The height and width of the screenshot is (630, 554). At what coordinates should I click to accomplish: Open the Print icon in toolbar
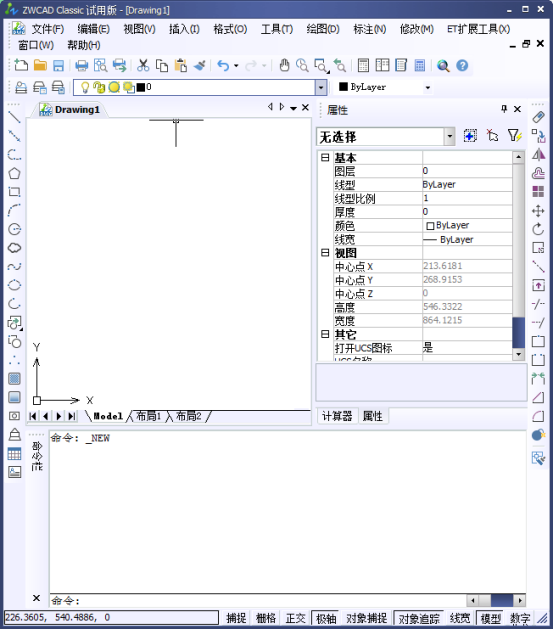point(82,65)
